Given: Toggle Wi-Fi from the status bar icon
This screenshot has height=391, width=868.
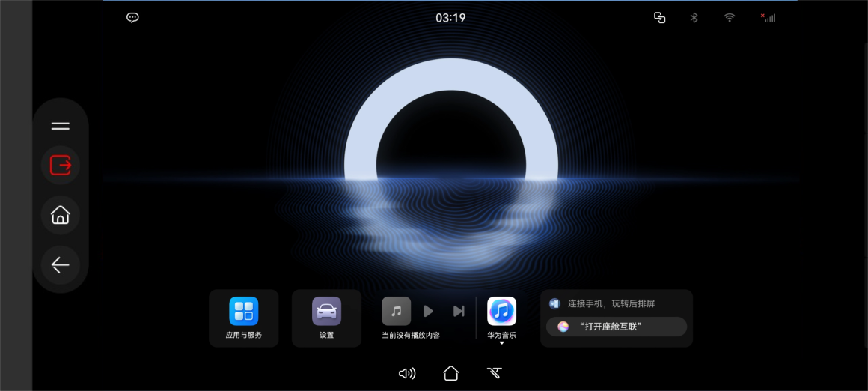Looking at the screenshot, I should (x=729, y=18).
